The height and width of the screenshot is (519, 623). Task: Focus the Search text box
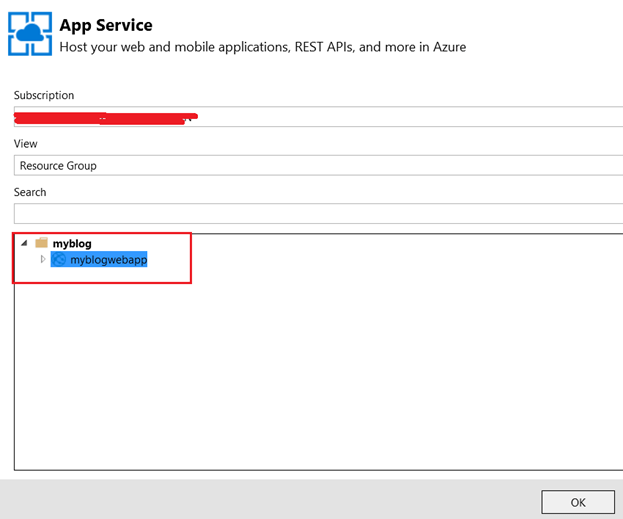pyautogui.click(x=318, y=213)
